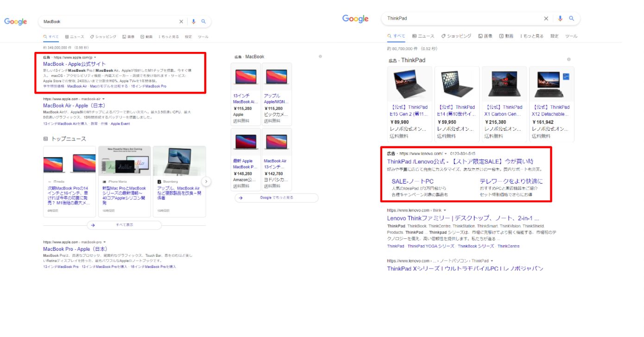Switch to the ショッピング tab in the ThinkPad search
Viewport: 644px width, 337px height.
click(x=456, y=36)
